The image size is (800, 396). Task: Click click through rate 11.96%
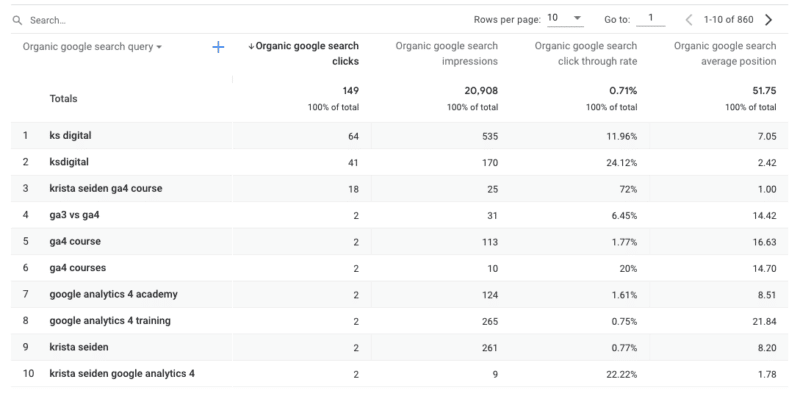coord(621,136)
